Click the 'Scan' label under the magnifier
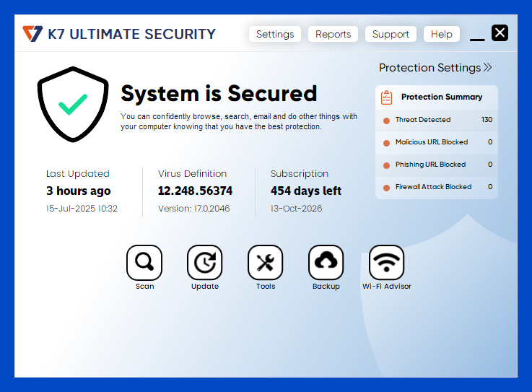This screenshot has height=392, width=532. coord(144,286)
